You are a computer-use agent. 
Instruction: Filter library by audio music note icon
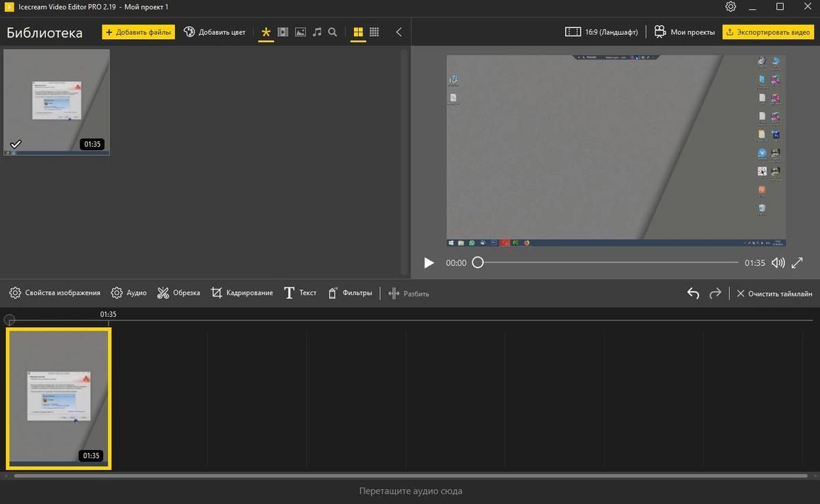tap(317, 32)
